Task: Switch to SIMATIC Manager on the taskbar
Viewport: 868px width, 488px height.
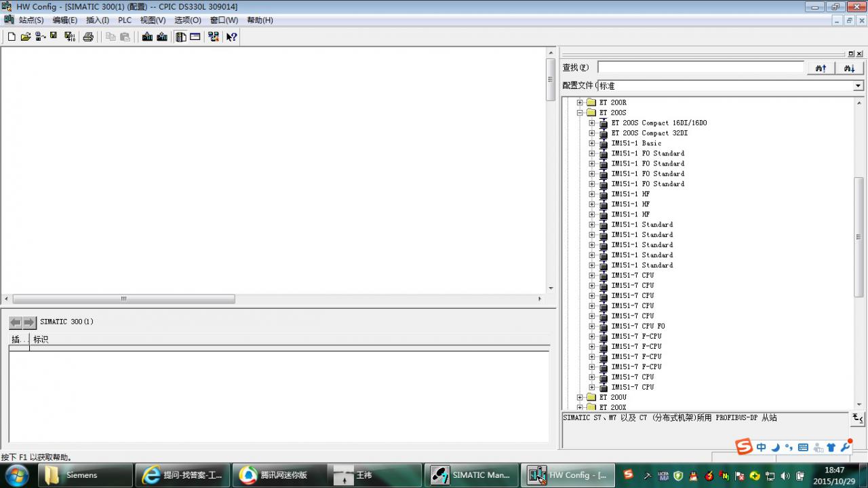Action: (x=472, y=475)
